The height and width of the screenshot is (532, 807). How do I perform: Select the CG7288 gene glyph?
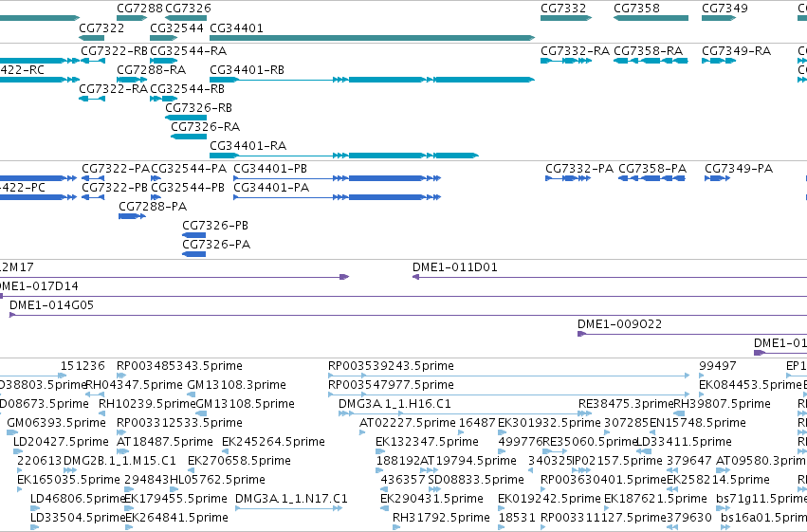point(132,18)
